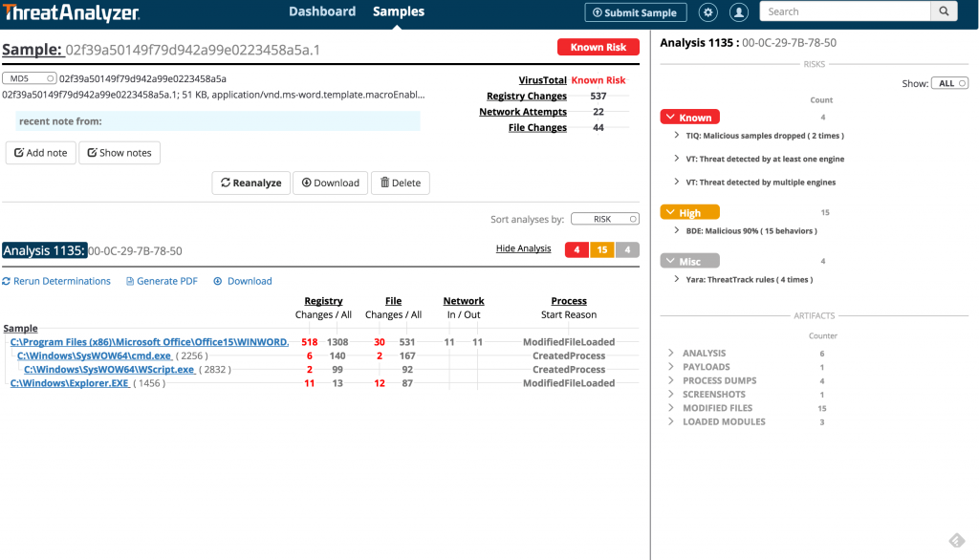Click the search magnifier icon

(944, 11)
